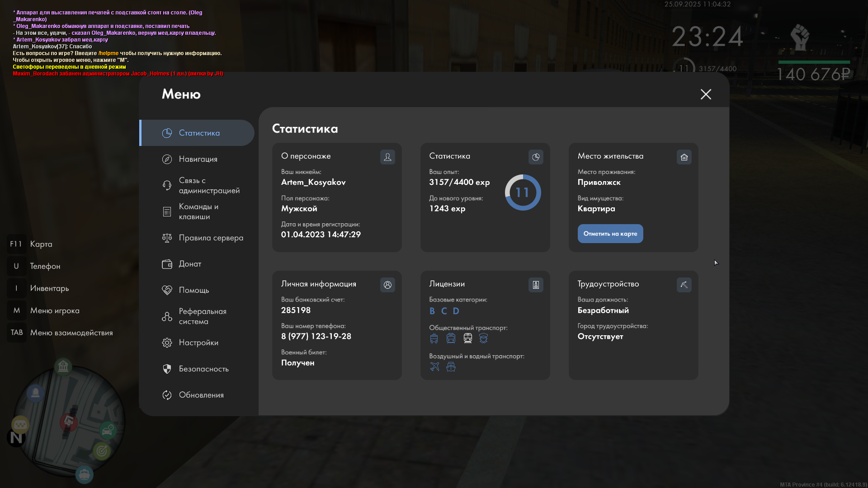Click the level 11 circular progress indicator
Screen dimensions: 868x488
tap(523, 192)
